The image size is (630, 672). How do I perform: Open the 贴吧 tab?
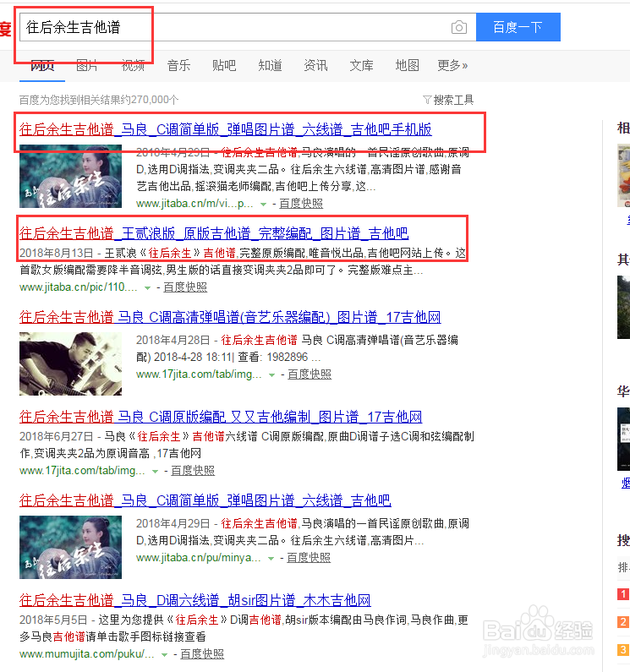tap(224, 65)
